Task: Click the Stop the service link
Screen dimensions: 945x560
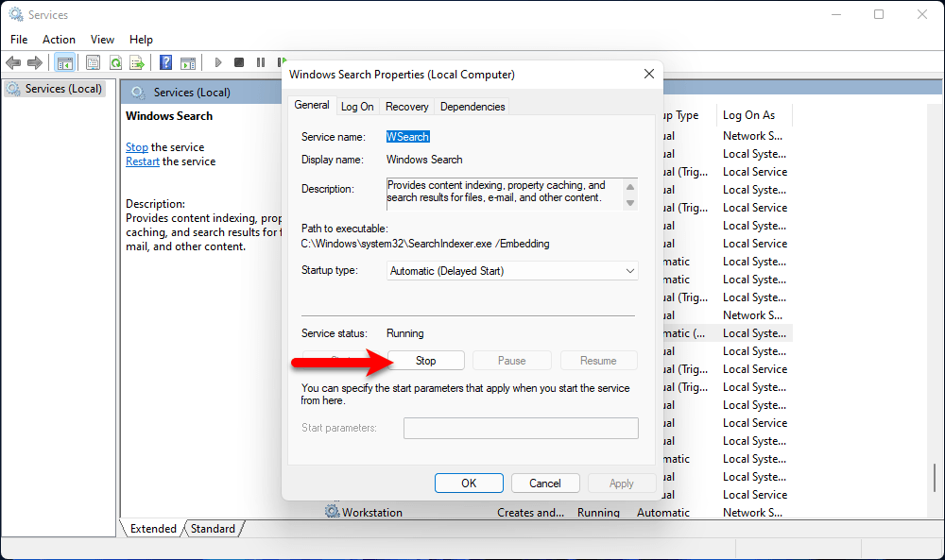Action: point(137,147)
